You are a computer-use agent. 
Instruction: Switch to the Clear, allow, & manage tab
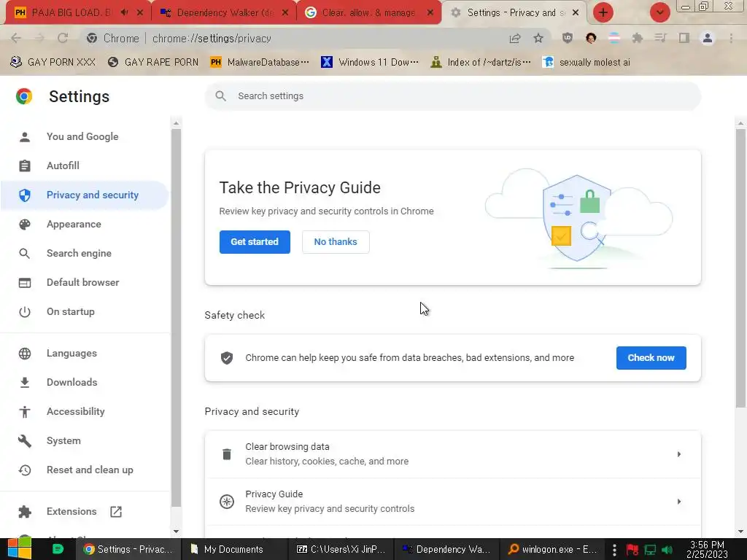pos(368,12)
